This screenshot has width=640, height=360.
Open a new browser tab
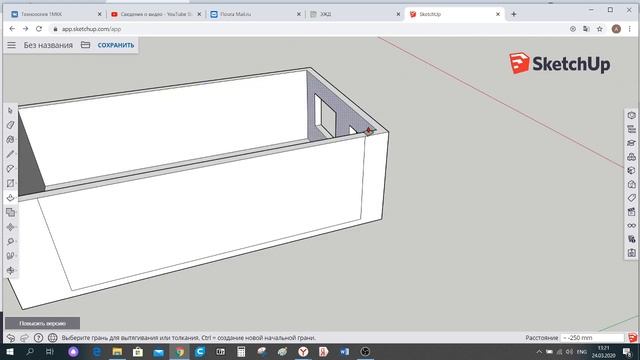click(513, 14)
